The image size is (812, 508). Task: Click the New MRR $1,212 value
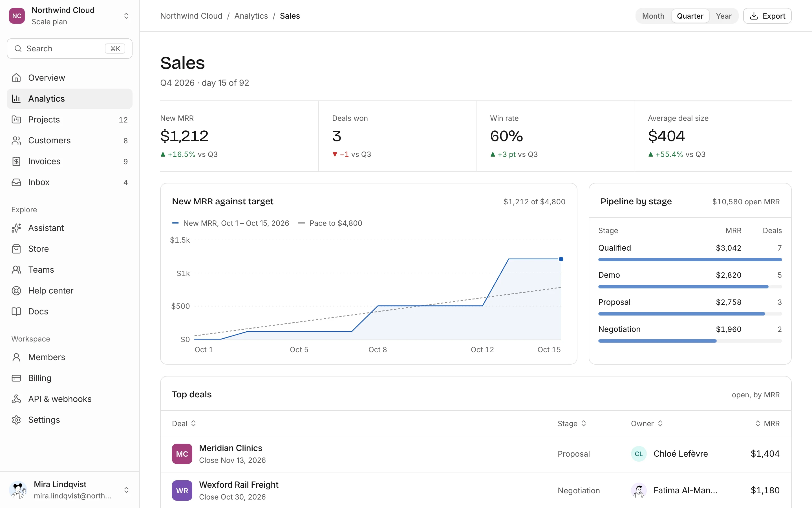pos(184,136)
